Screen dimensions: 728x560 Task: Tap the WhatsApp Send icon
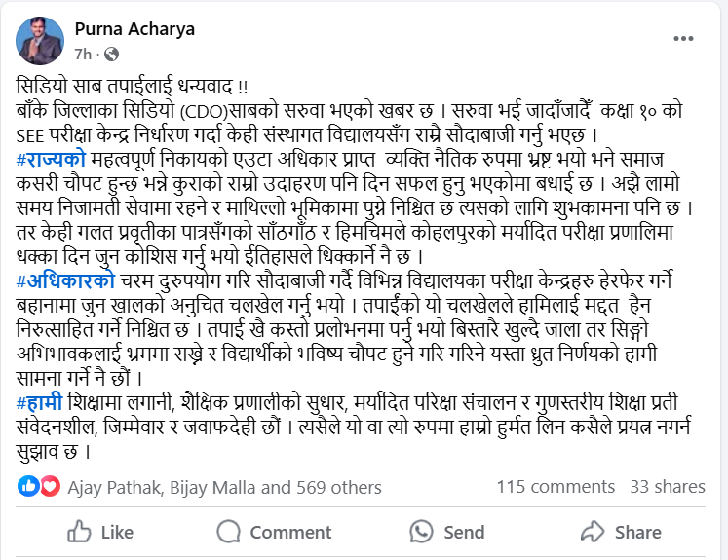421,532
